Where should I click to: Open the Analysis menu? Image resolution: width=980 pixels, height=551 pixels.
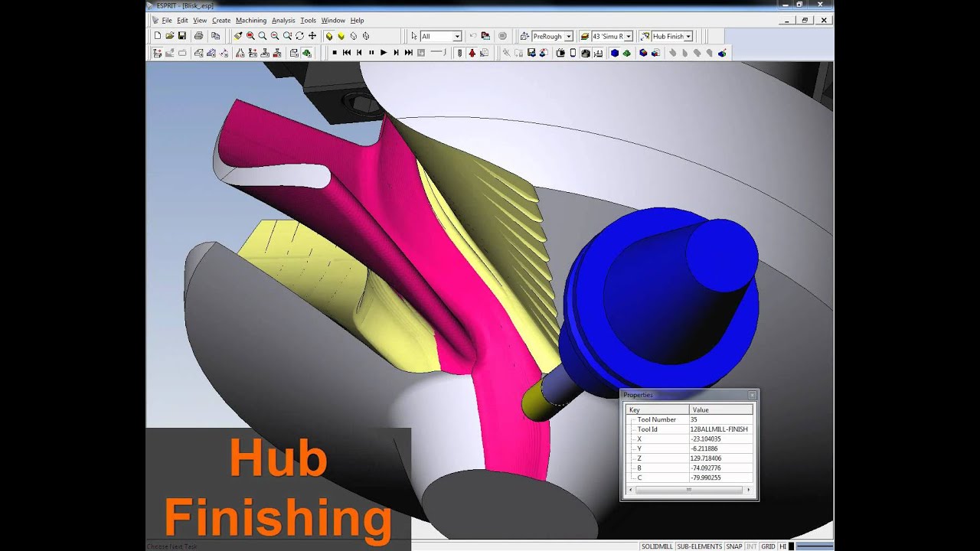pyautogui.click(x=283, y=21)
